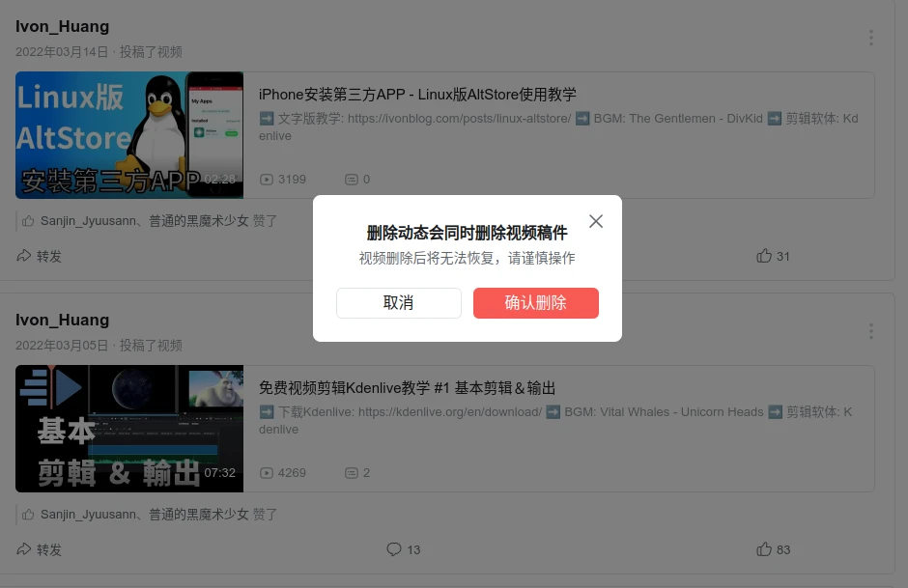
Task: Click play count icon showing 3199
Action: click(x=267, y=180)
